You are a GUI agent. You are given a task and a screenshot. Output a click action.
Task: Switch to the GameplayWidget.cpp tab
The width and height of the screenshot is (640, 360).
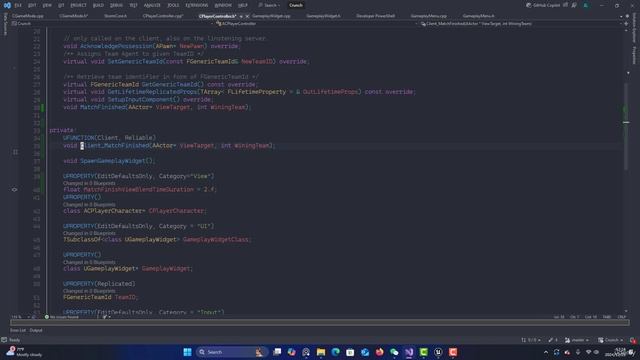point(271,16)
